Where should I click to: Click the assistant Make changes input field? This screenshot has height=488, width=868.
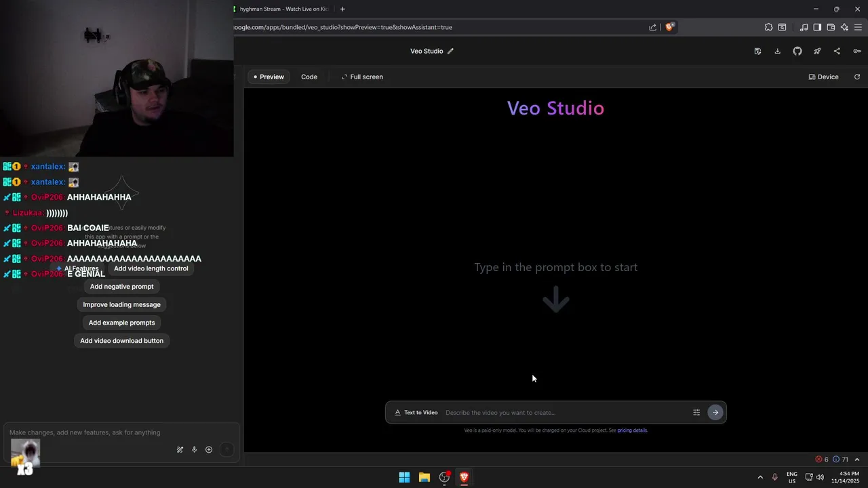coord(122,432)
